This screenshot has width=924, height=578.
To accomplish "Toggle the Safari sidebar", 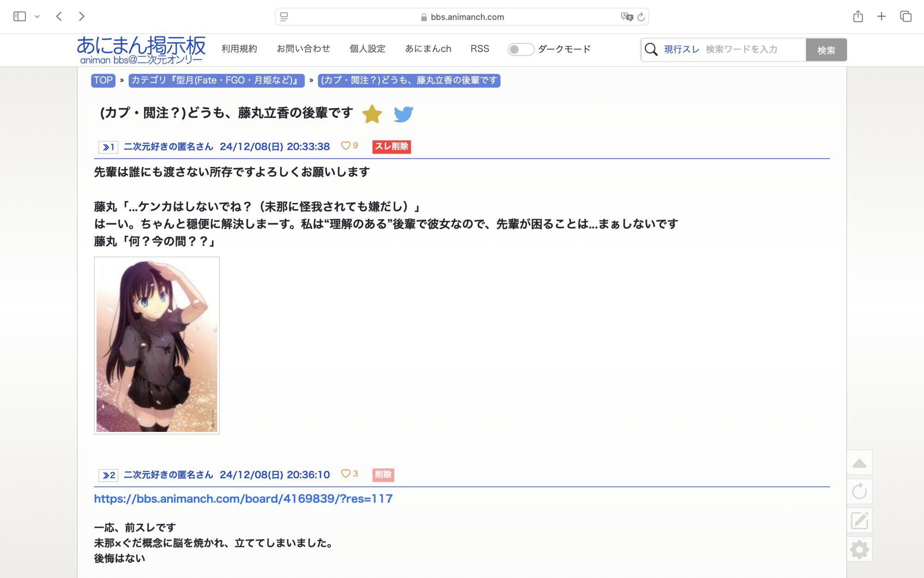I will point(19,17).
